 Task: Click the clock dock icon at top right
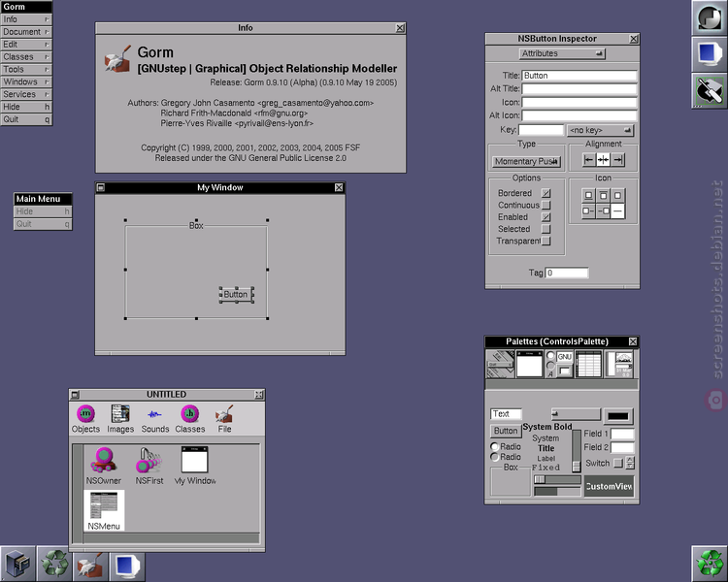pyautogui.click(x=710, y=17)
